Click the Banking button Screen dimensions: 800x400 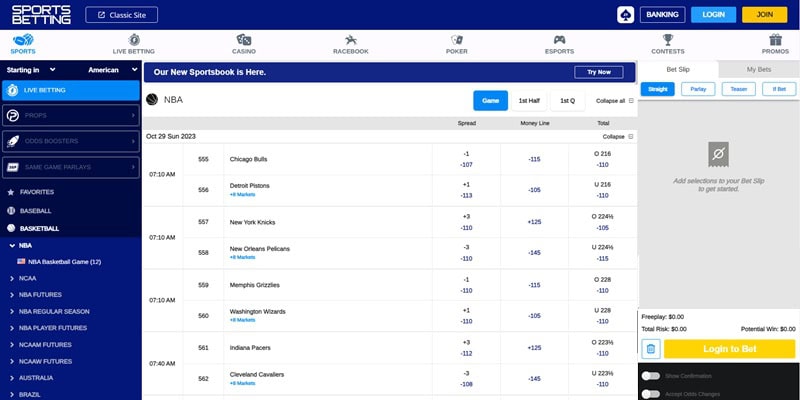coord(662,15)
